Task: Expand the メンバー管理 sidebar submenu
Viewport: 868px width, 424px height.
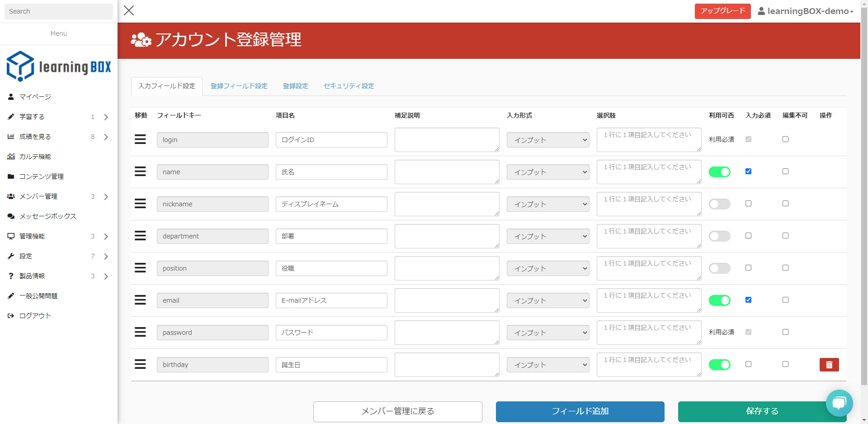Action: tap(106, 196)
